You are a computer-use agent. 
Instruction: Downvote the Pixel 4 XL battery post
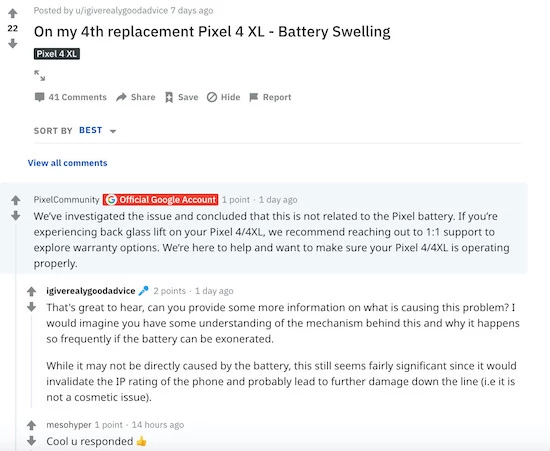click(x=13, y=43)
